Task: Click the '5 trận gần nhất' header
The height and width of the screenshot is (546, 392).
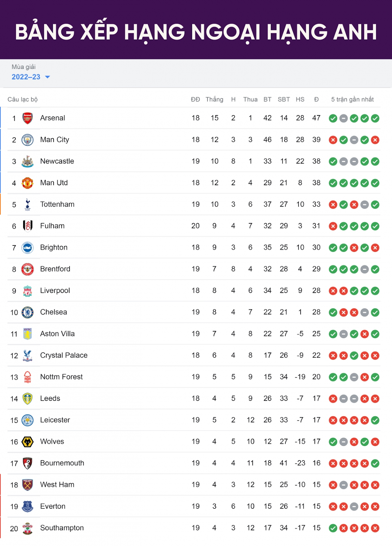Action: point(352,99)
